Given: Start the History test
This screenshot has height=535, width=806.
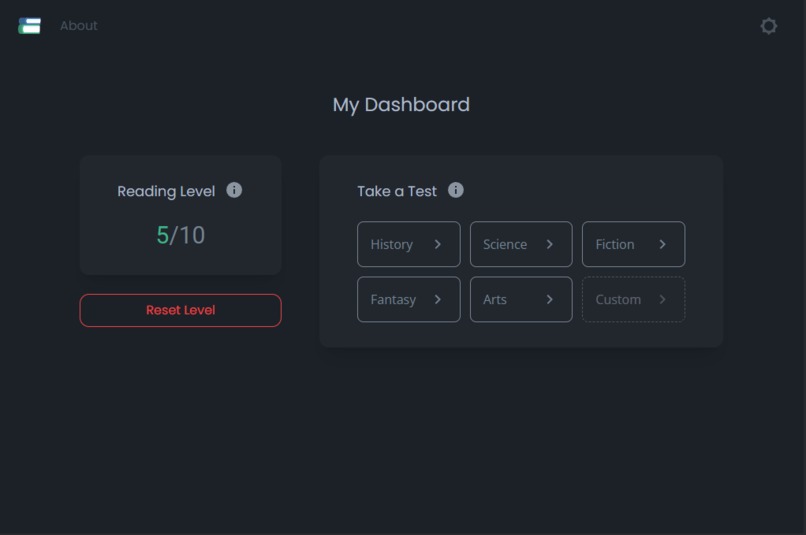Looking at the screenshot, I should tap(408, 244).
